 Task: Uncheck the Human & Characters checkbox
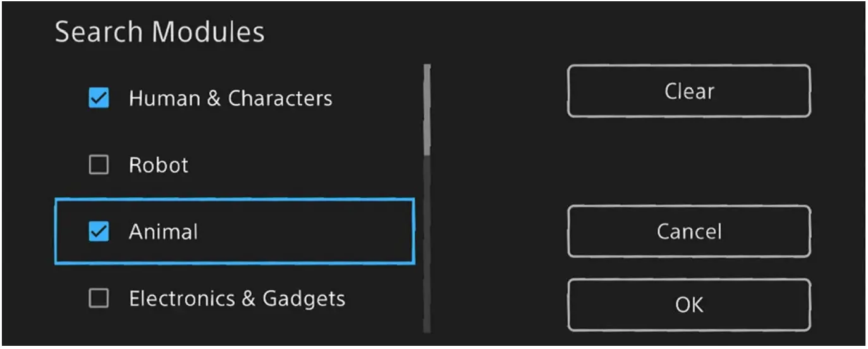[99, 99]
